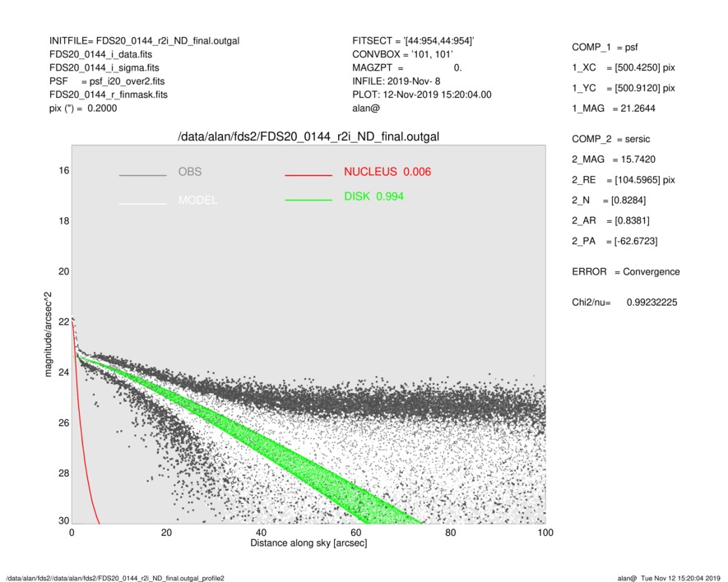Viewport: 728px width, 582px height.
Task: Click the OBS legend label
Action: point(190,172)
